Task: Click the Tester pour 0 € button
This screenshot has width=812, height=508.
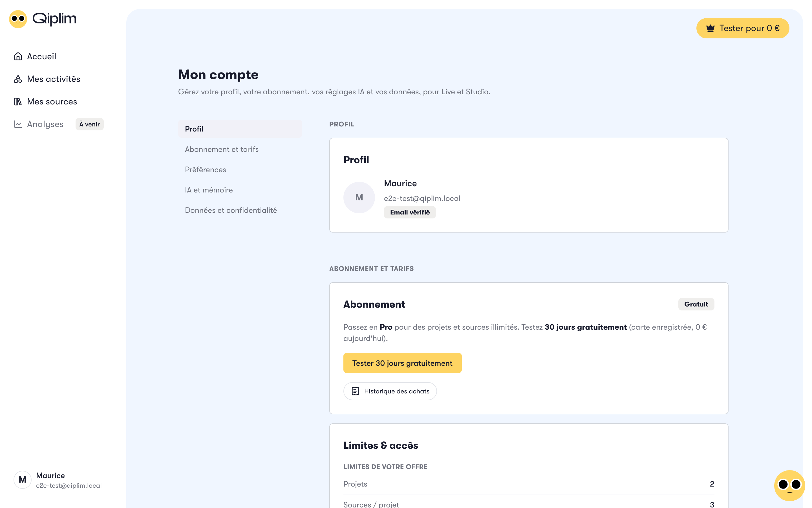Action: click(743, 28)
